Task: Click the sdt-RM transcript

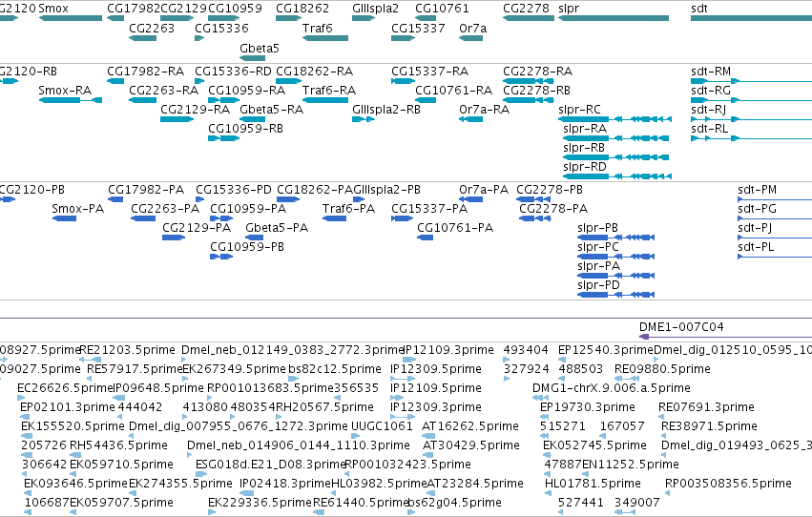Action: tap(752, 81)
